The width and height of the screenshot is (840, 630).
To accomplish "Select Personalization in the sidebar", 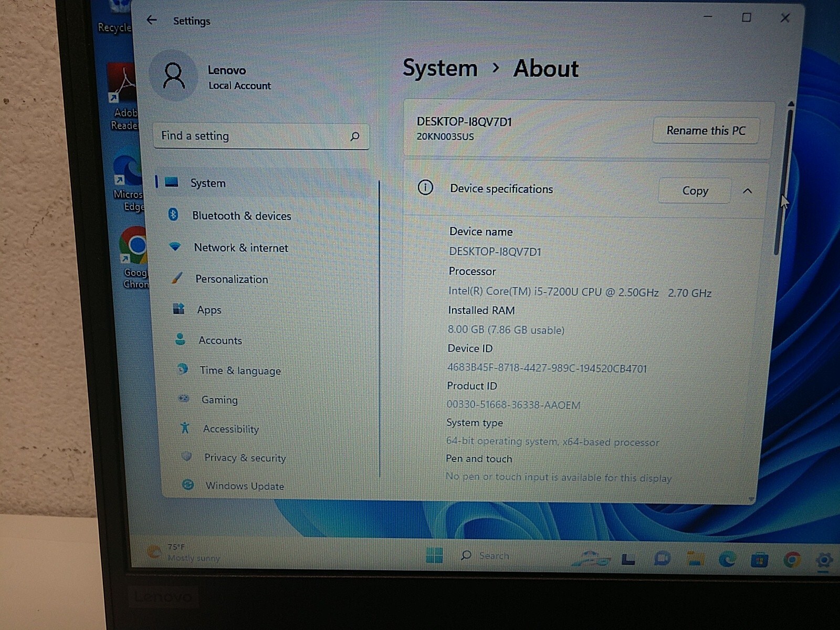I will 232,279.
